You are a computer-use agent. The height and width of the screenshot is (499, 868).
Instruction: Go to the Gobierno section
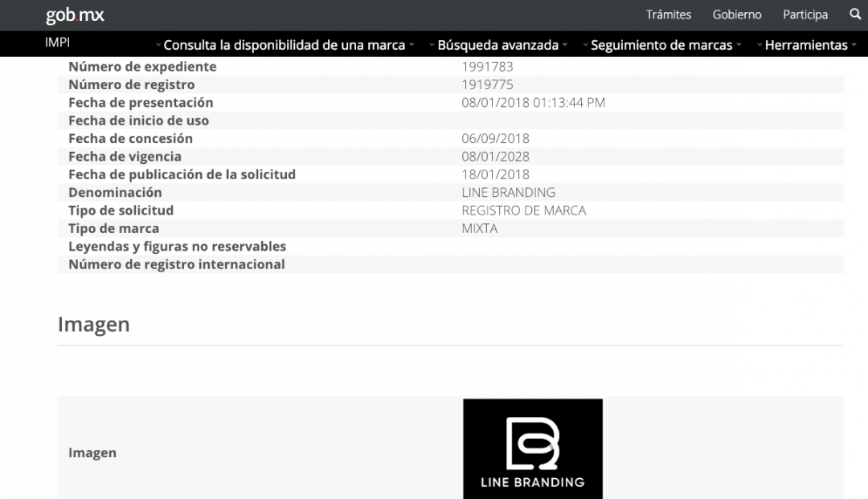point(737,14)
